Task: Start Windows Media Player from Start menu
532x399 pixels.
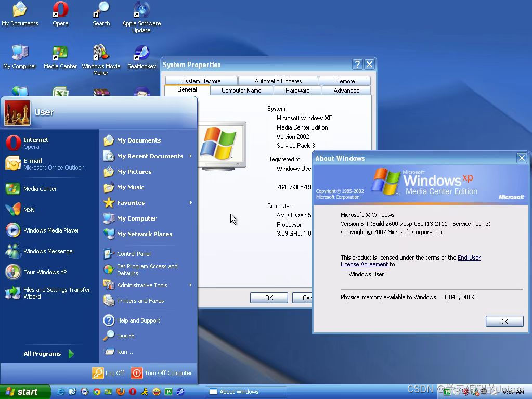Action: 50,230
